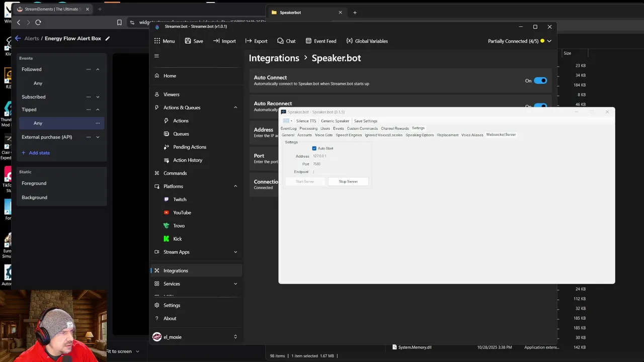Open the Chat bubble icon
Image resolution: width=644 pixels, height=362 pixels.
click(x=280, y=41)
